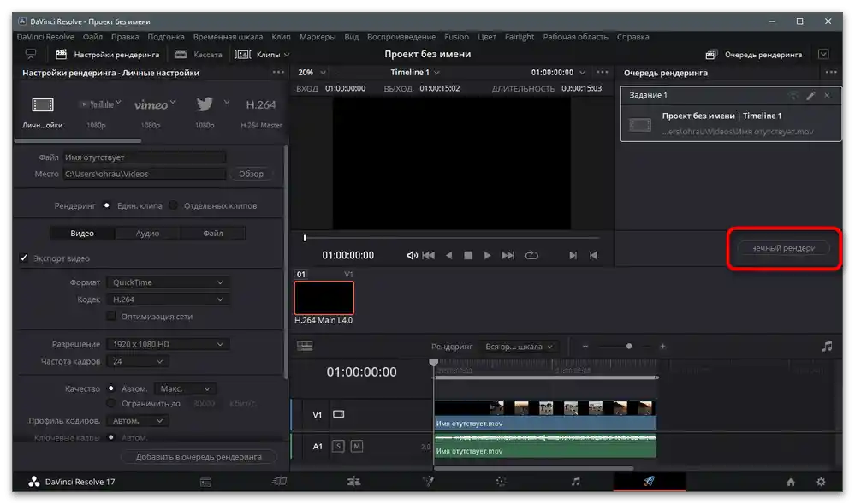Viewport: 855px width, 504px height.
Task: Open the Временная шкала menu
Action: tap(228, 37)
